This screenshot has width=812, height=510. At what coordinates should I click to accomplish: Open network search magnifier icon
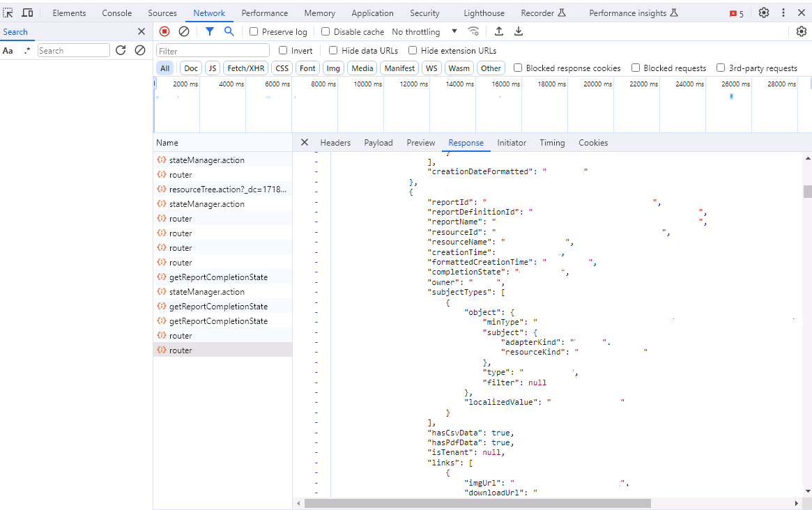(229, 31)
